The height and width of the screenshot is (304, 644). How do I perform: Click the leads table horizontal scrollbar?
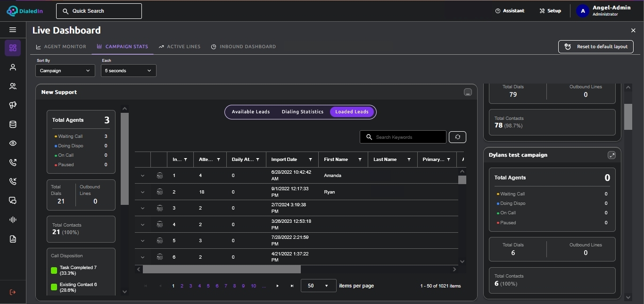coord(222,269)
